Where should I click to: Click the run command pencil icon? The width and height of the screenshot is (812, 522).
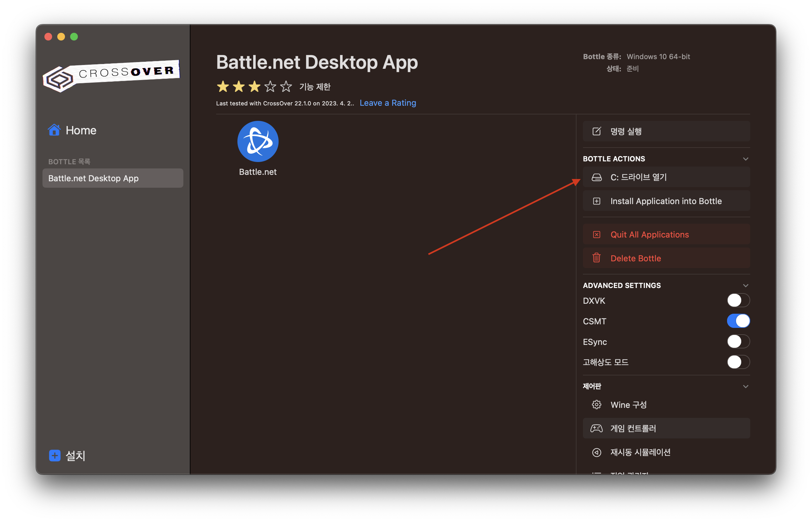coord(596,131)
